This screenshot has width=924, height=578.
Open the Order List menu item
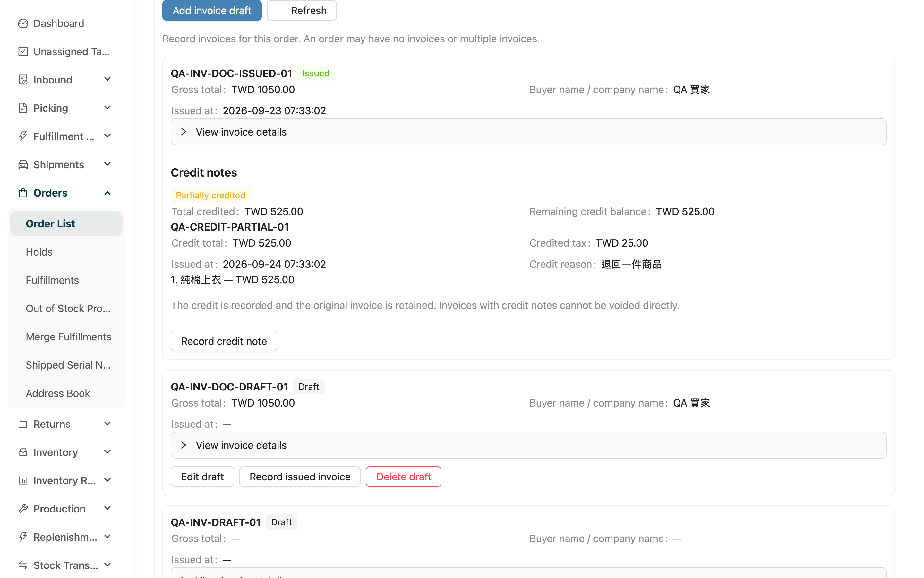pos(66,223)
